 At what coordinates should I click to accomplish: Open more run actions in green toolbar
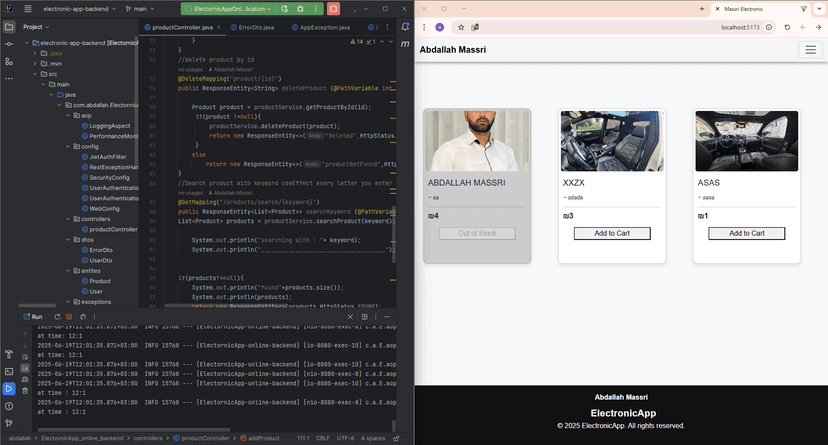pos(315,8)
